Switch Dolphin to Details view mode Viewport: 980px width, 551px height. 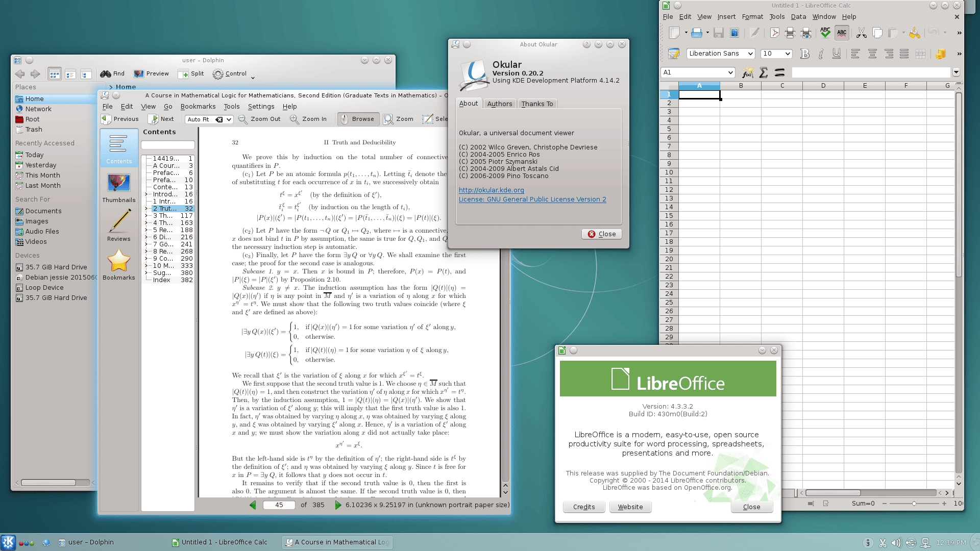[x=86, y=74]
